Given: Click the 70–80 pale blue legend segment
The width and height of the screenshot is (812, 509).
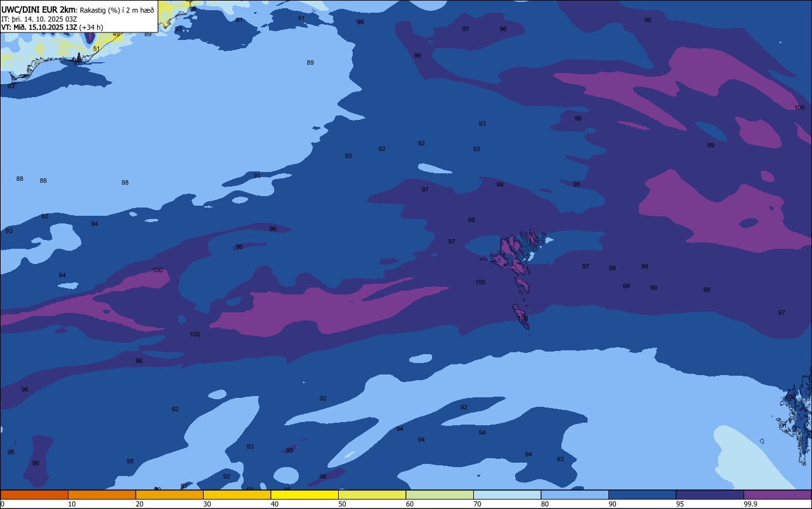Looking at the screenshot, I should pyautogui.click(x=507, y=494).
